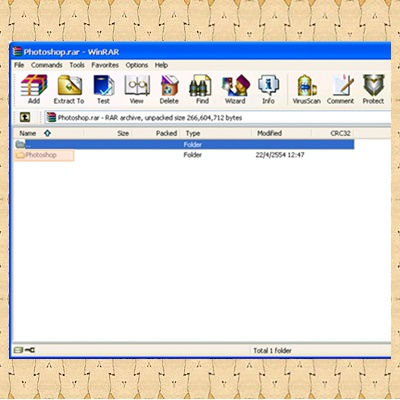The image size is (400, 400).
Task: Open the View tool icon
Action: coord(137,89)
